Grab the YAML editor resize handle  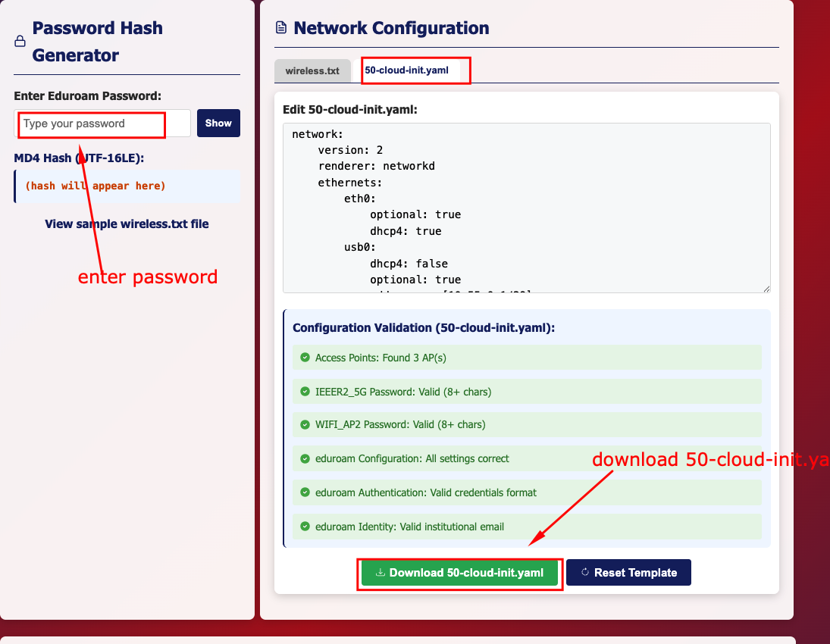coord(766,289)
